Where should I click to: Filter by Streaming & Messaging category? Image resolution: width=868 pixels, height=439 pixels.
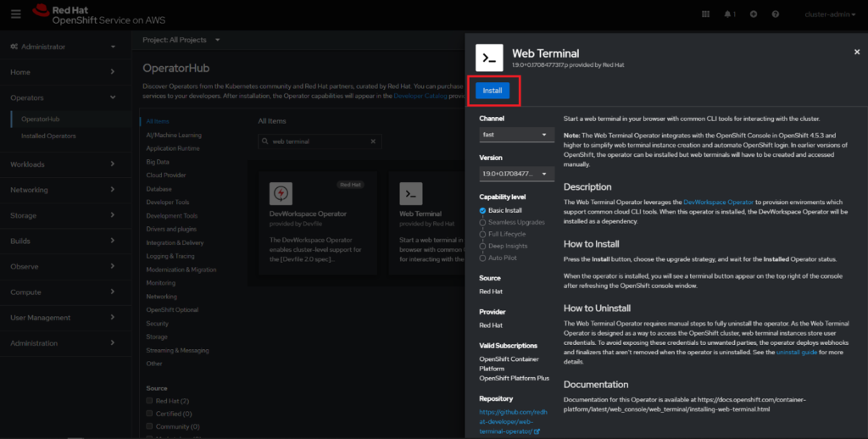(177, 350)
